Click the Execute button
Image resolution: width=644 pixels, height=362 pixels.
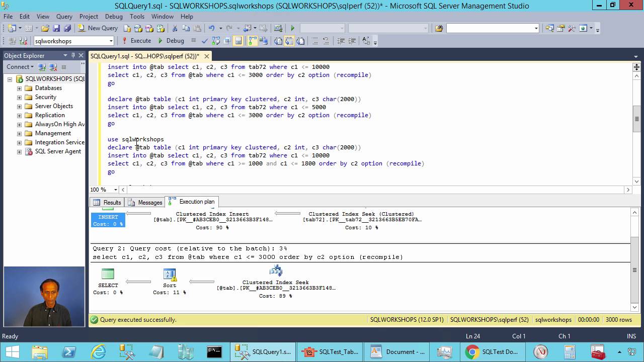136,41
